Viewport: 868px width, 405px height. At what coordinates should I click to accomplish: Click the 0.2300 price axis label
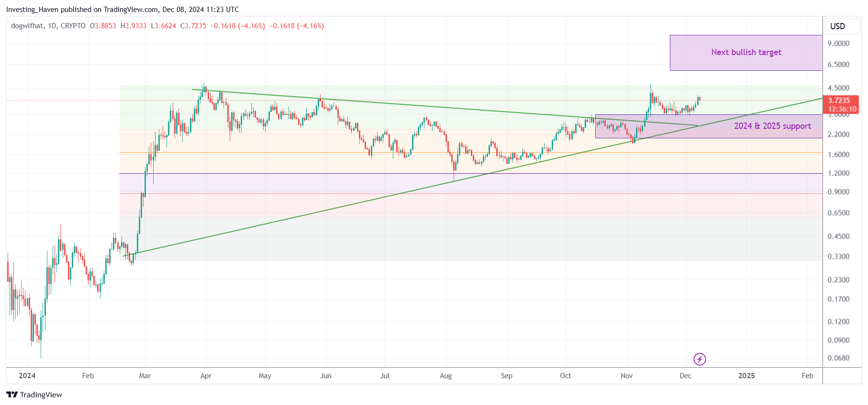pyautogui.click(x=838, y=280)
